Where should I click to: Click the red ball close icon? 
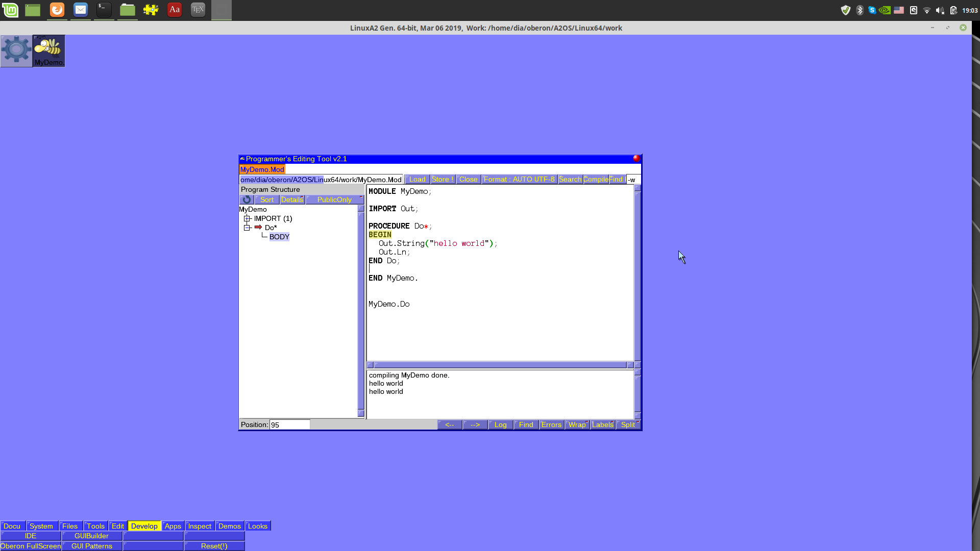(x=636, y=158)
